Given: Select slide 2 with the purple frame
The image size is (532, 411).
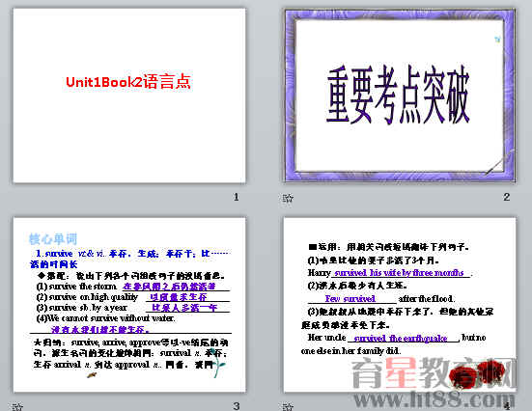Looking at the screenshot, I should coord(400,96).
